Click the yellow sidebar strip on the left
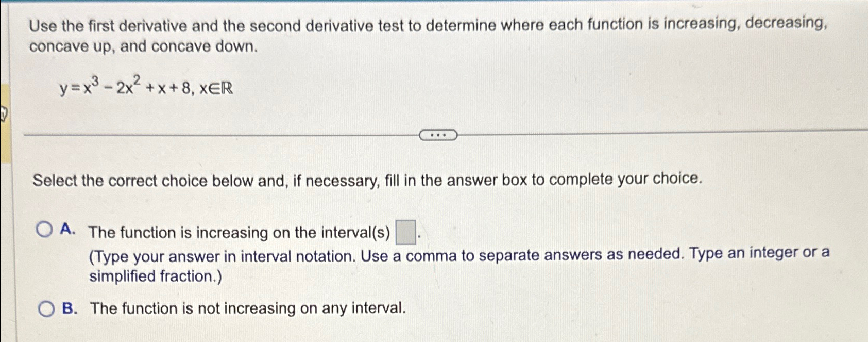Screen dimensions: 868x342 (5, 129)
